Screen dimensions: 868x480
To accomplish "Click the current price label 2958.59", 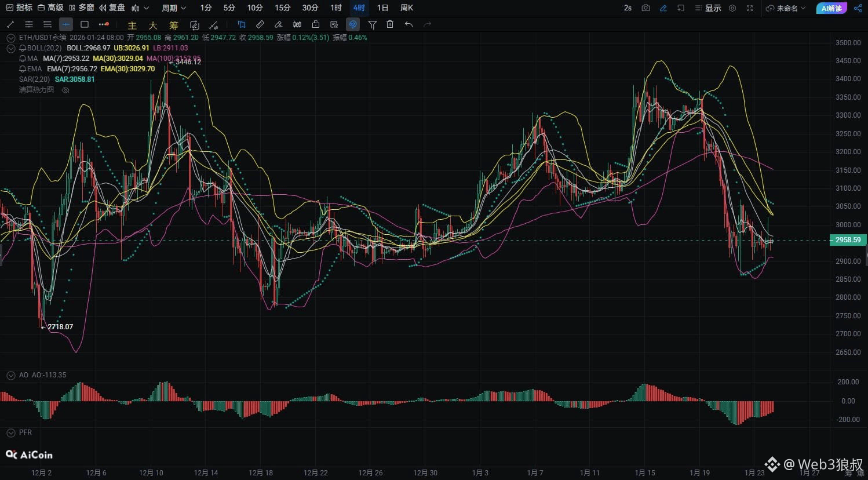I will point(848,240).
